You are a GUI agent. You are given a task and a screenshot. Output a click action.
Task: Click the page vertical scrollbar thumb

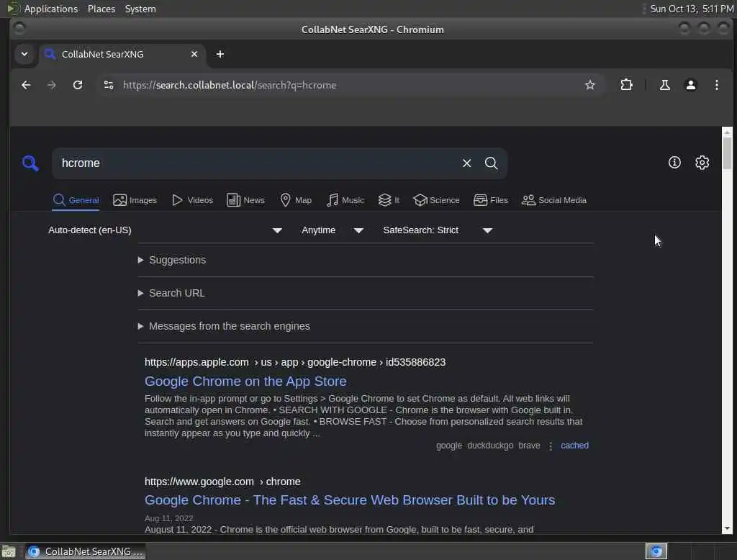(727, 153)
